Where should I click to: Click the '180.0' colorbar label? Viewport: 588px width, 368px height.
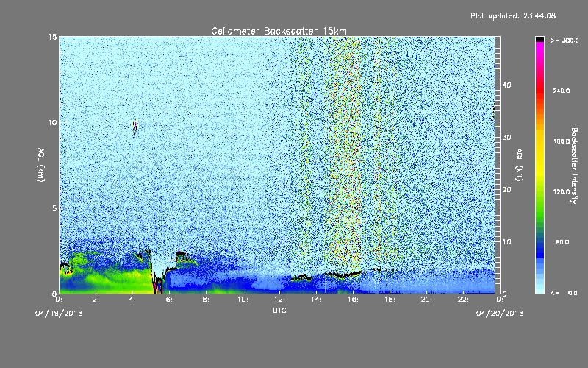[x=562, y=141]
